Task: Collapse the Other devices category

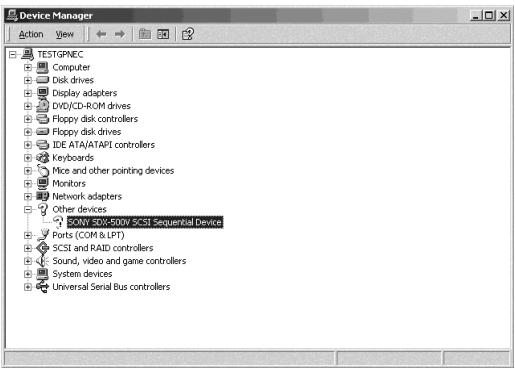Action: [28, 209]
